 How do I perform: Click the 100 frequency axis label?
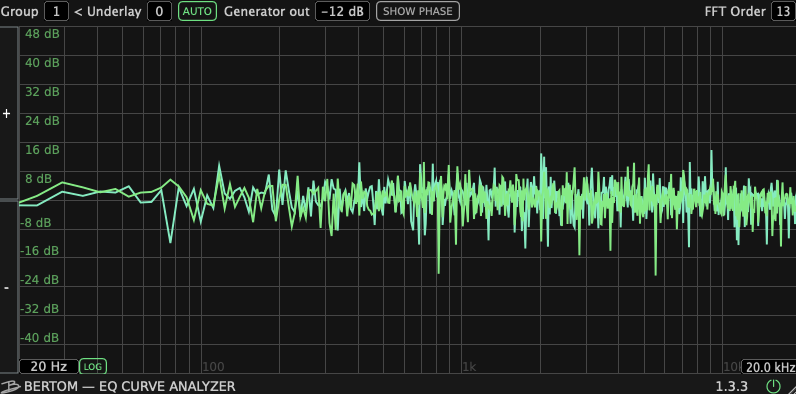click(213, 367)
